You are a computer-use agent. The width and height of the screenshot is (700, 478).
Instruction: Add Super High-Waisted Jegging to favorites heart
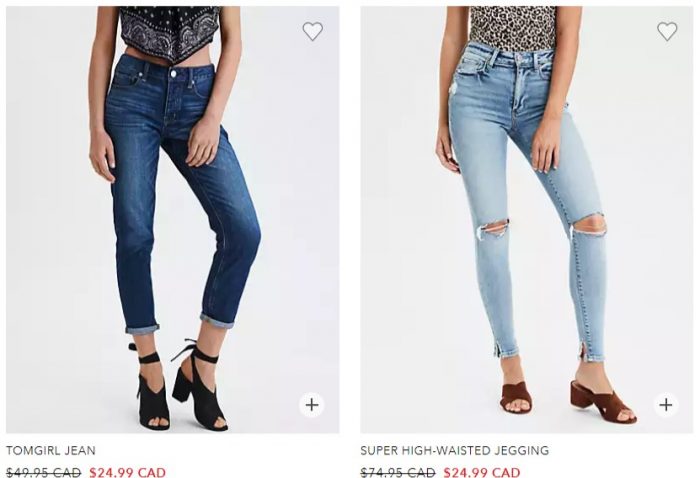pyautogui.click(x=667, y=31)
